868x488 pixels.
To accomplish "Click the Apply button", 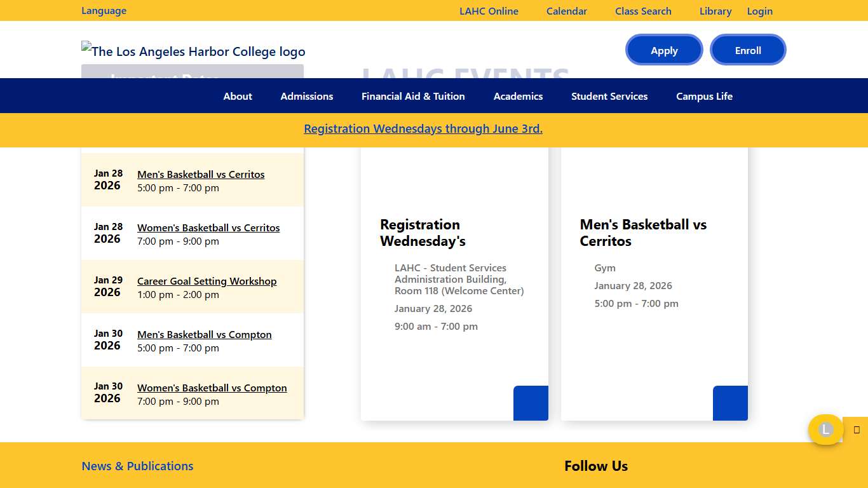I will pyautogui.click(x=664, y=50).
